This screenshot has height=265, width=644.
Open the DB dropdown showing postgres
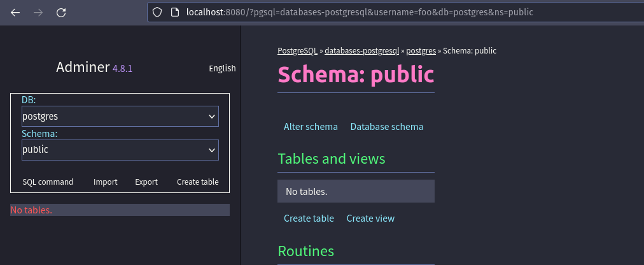pos(120,117)
